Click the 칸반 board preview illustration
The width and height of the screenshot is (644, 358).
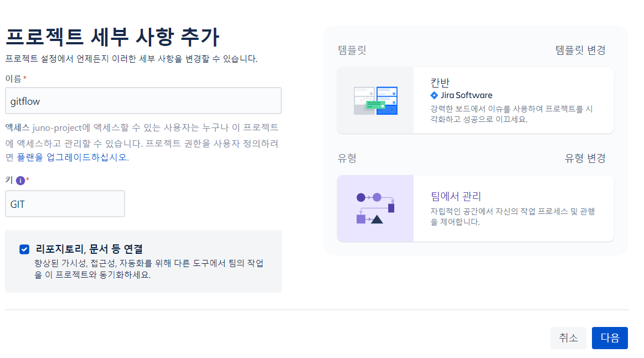coord(375,100)
